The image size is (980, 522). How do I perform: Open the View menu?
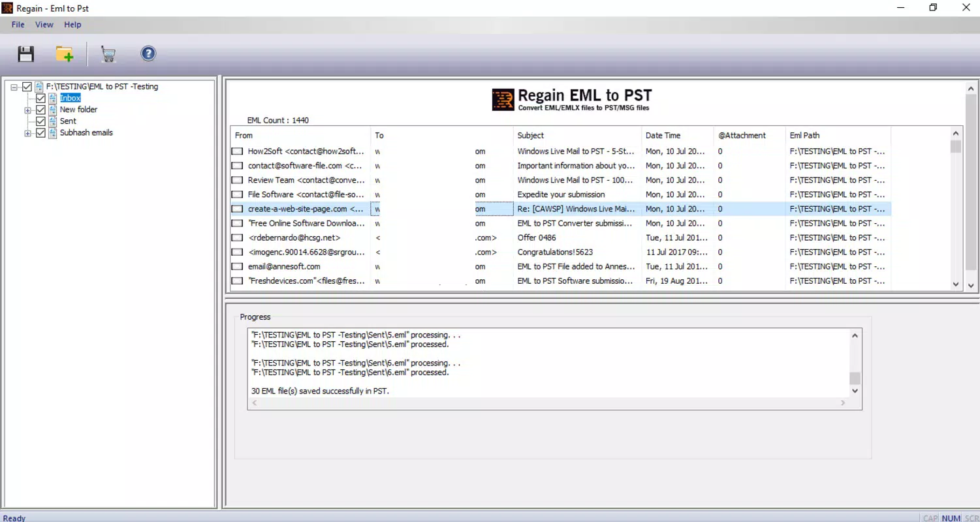(x=44, y=25)
